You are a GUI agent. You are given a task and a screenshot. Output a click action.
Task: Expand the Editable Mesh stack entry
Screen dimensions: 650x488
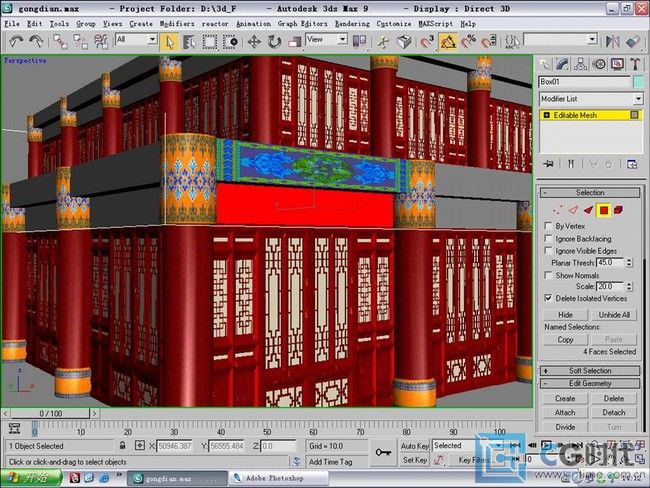point(546,115)
